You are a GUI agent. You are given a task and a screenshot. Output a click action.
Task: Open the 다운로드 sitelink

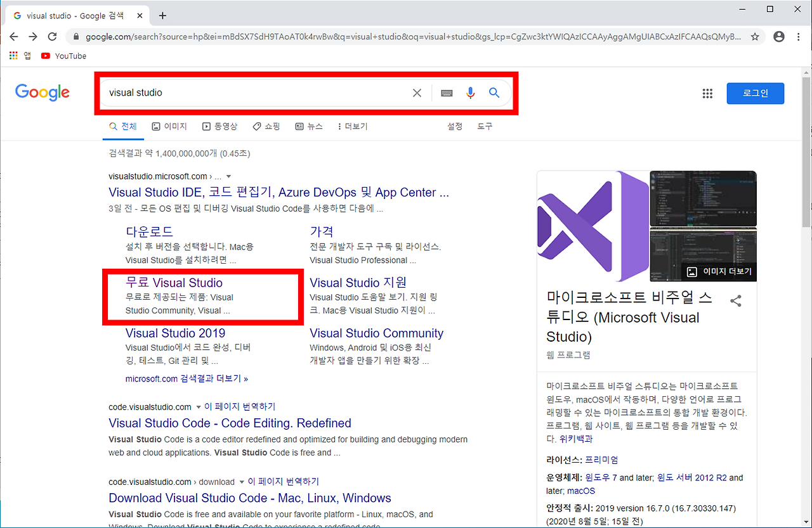(149, 231)
